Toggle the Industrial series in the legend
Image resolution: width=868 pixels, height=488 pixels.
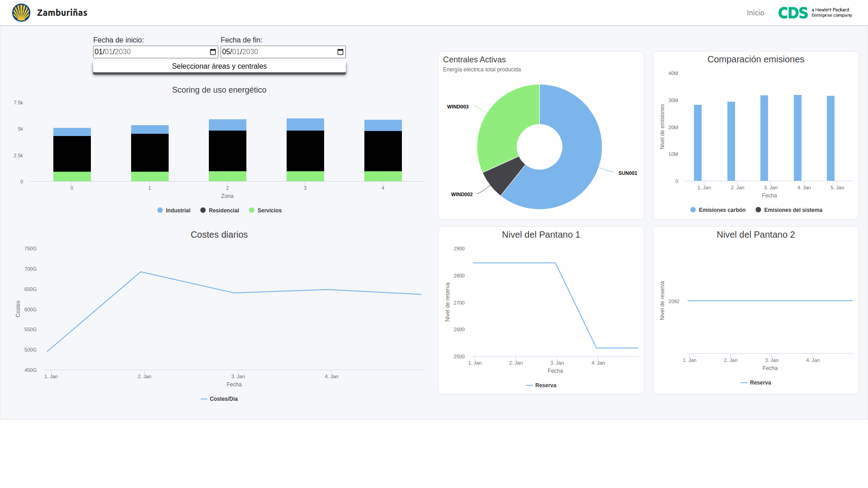174,210
